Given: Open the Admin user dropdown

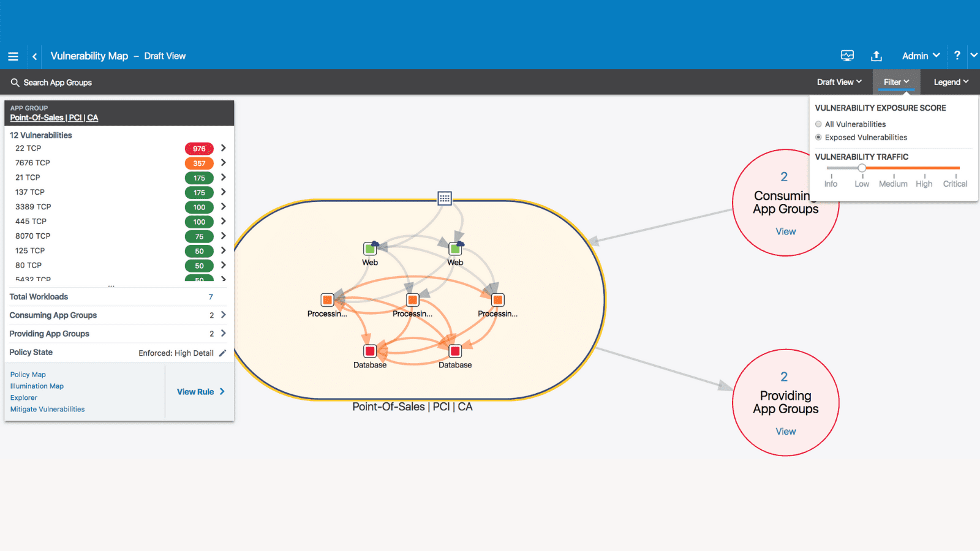Looking at the screenshot, I should pyautogui.click(x=921, y=56).
